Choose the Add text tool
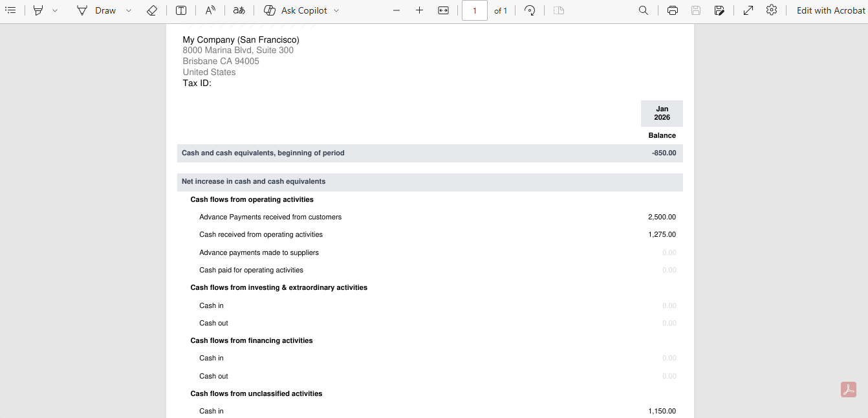 (181, 10)
